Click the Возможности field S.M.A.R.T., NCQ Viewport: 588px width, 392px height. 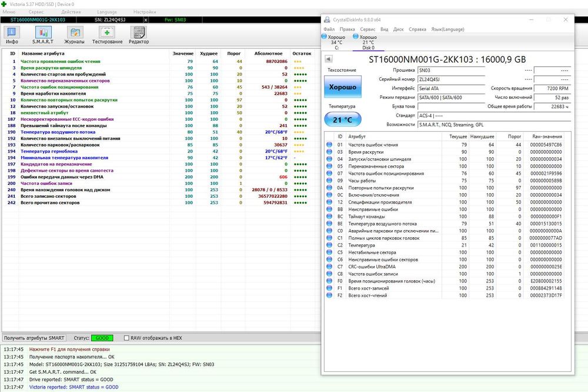point(494,125)
